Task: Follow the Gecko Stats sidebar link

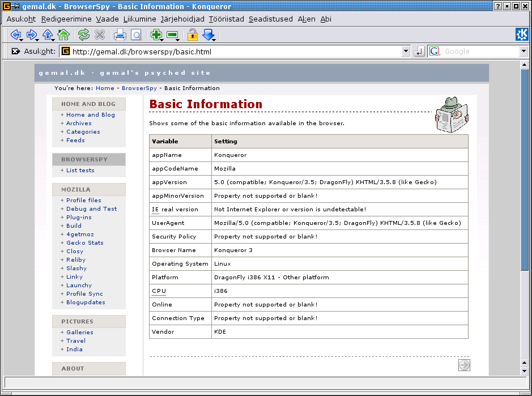Action: point(85,242)
